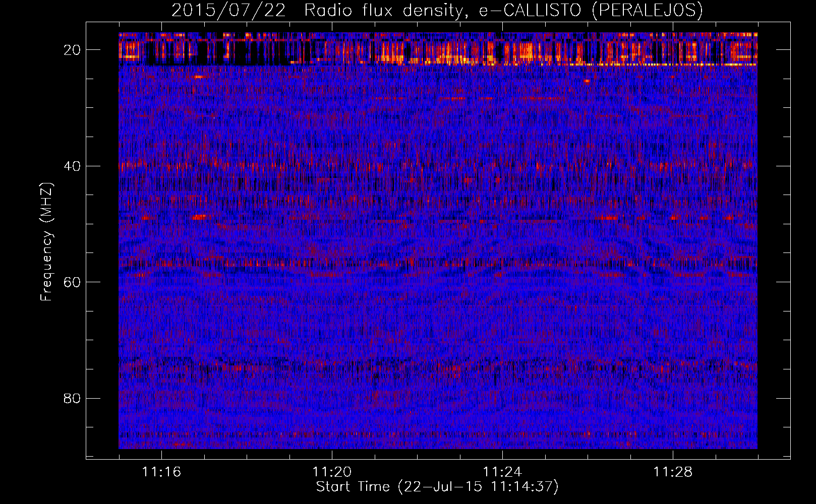Click the 20 frequency tick label
The width and height of the screenshot is (816, 504).
pyautogui.click(x=73, y=50)
